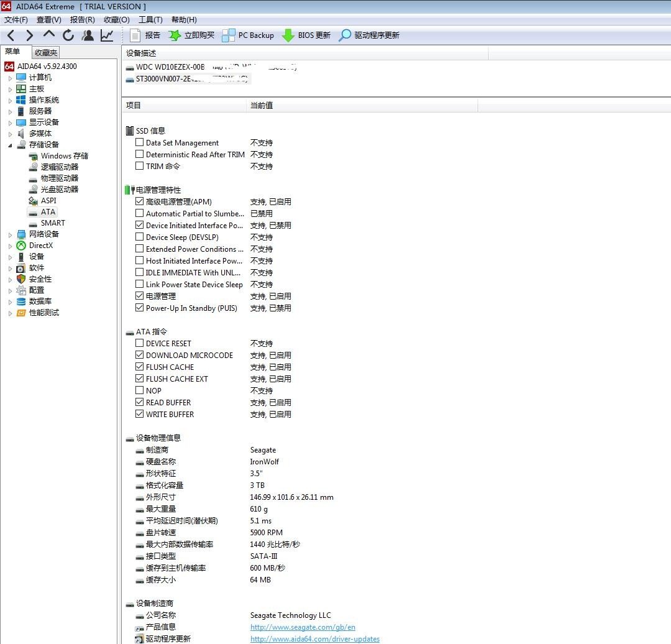This screenshot has height=644, width=671.
Task: Open 报告(R) menu
Action: click(82, 20)
